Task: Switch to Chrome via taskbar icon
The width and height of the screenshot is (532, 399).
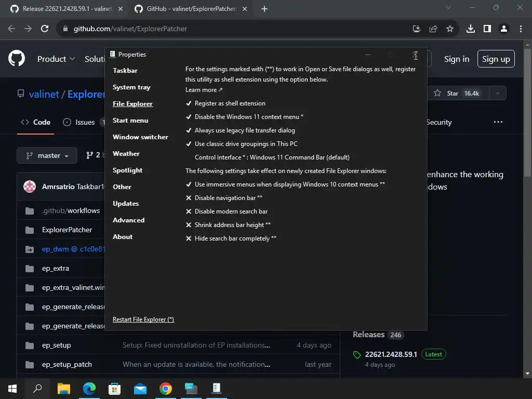Action: 166,389
